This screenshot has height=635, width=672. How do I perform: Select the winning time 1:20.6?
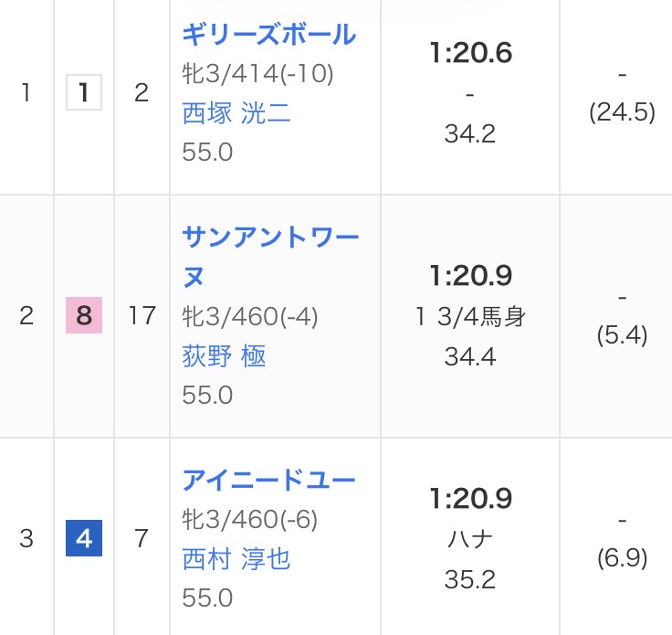[x=470, y=53]
